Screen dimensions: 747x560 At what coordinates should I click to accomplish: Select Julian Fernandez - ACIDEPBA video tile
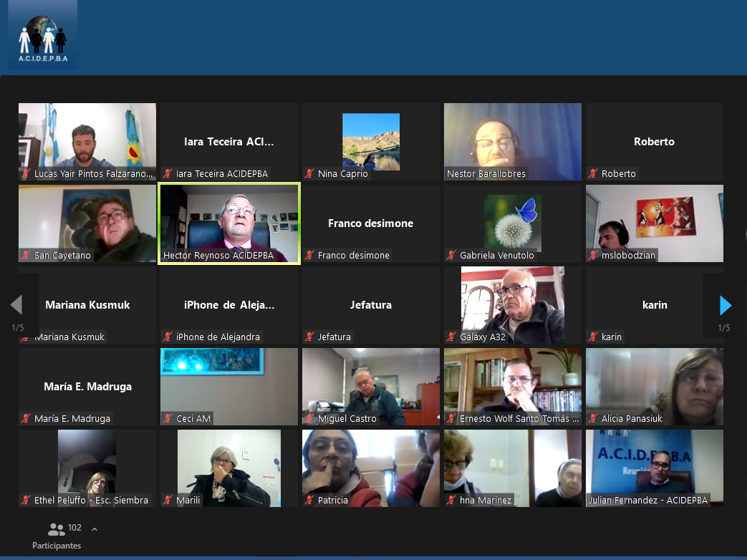(654, 468)
